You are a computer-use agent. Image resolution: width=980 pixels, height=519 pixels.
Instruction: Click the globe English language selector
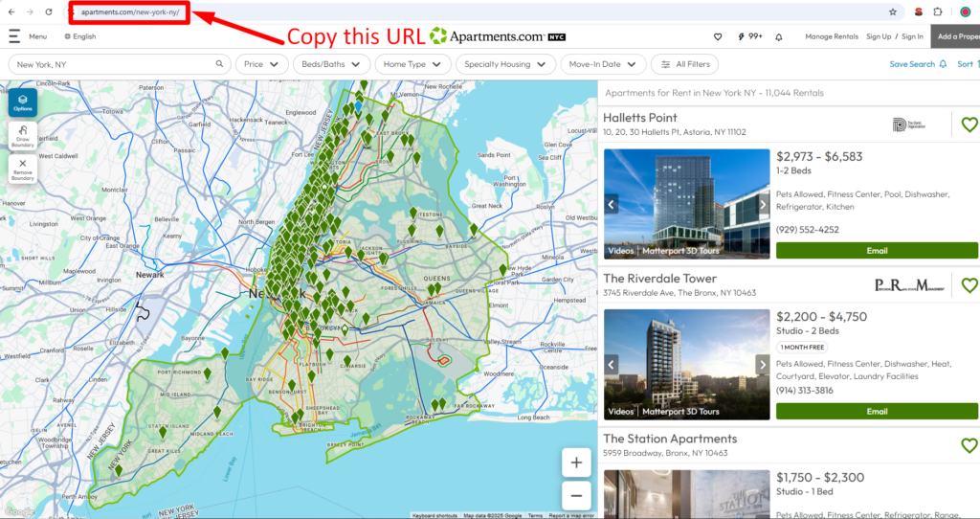click(80, 36)
